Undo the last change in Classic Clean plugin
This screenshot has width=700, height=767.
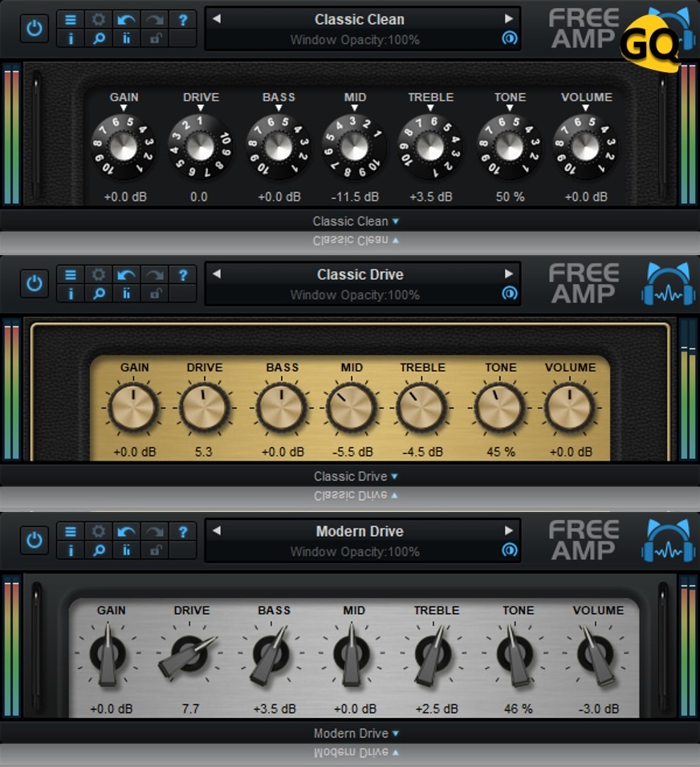click(126, 19)
